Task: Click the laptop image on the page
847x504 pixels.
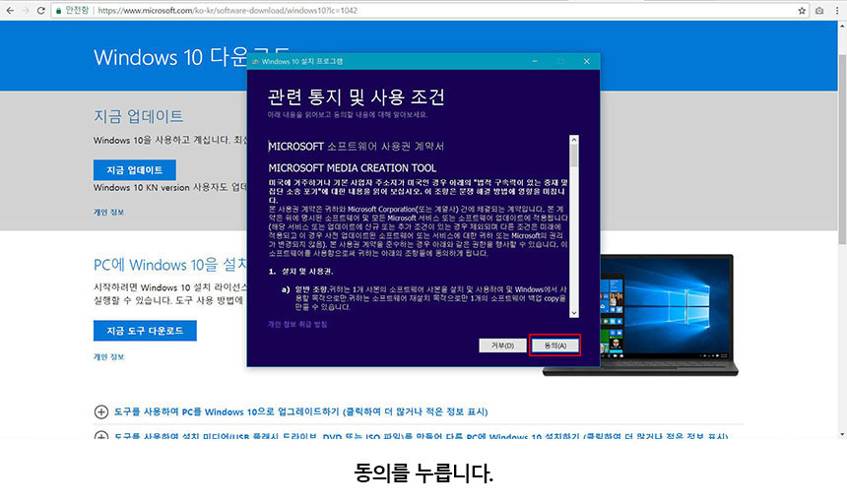Action: point(668,315)
